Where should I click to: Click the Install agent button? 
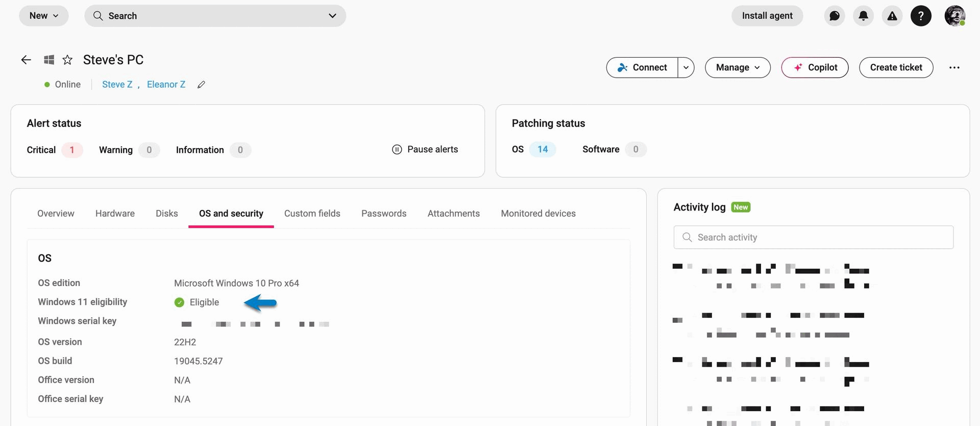(x=767, y=16)
